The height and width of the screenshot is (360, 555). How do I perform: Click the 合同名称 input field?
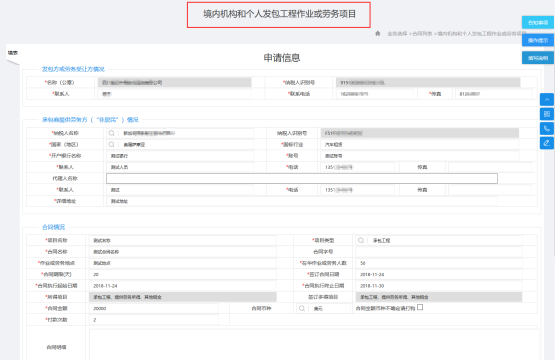click(183, 252)
